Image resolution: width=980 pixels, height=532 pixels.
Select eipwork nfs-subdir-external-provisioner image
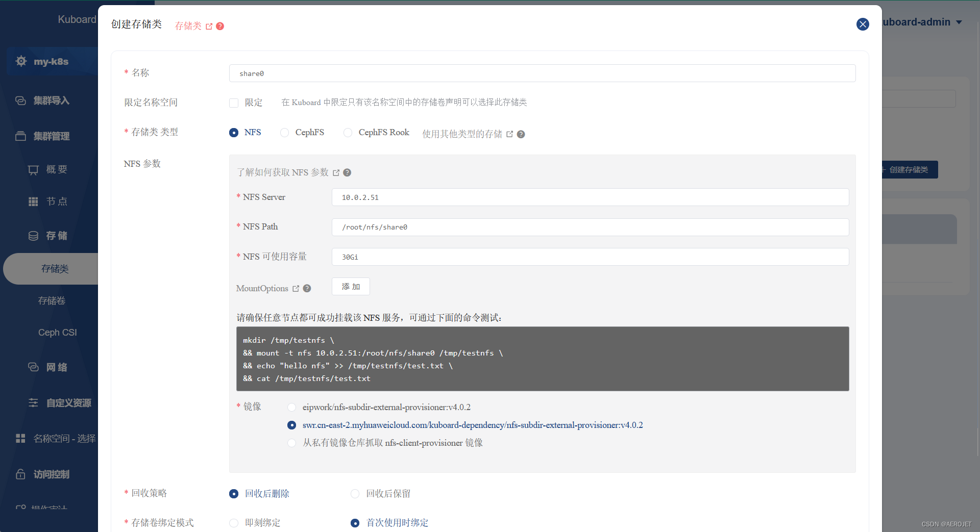(291, 407)
